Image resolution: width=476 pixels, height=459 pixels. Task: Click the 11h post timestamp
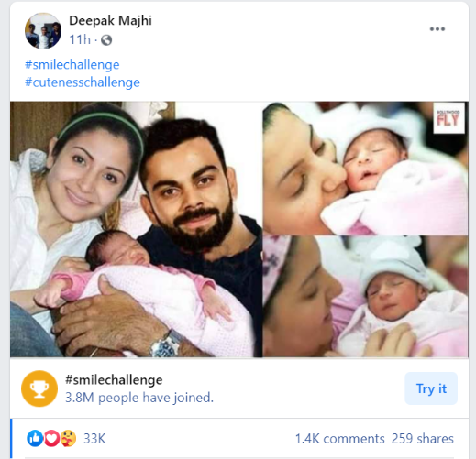[x=80, y=39]
